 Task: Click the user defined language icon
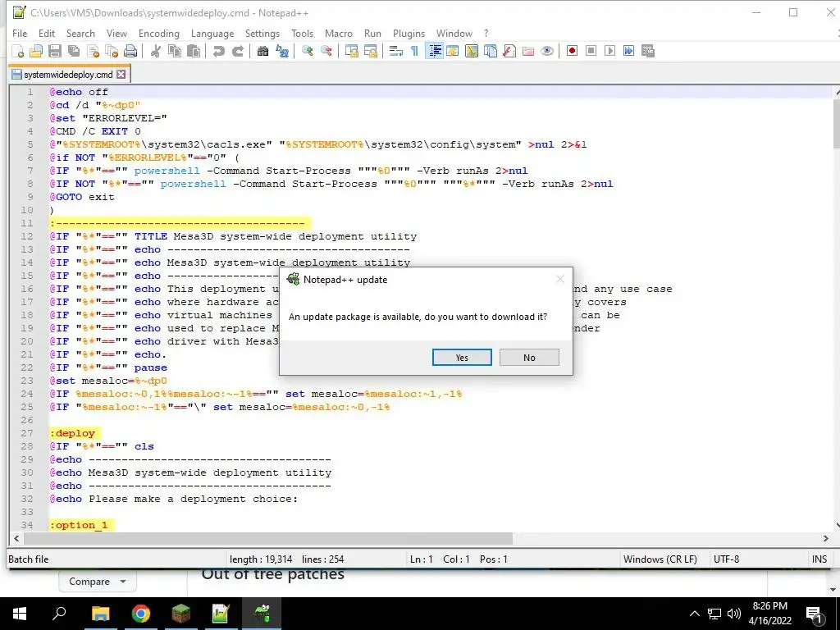click(x=453, y=51)
